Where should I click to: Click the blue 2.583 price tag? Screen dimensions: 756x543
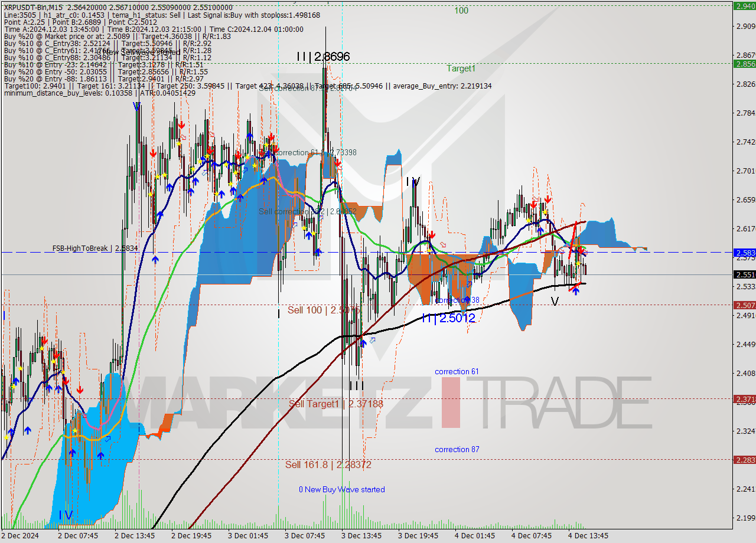[744, 253]
